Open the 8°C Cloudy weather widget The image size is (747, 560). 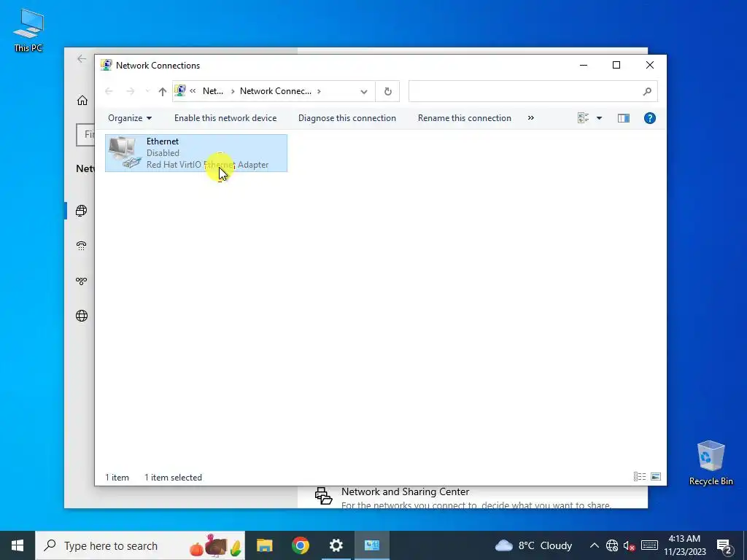[533, 545]
